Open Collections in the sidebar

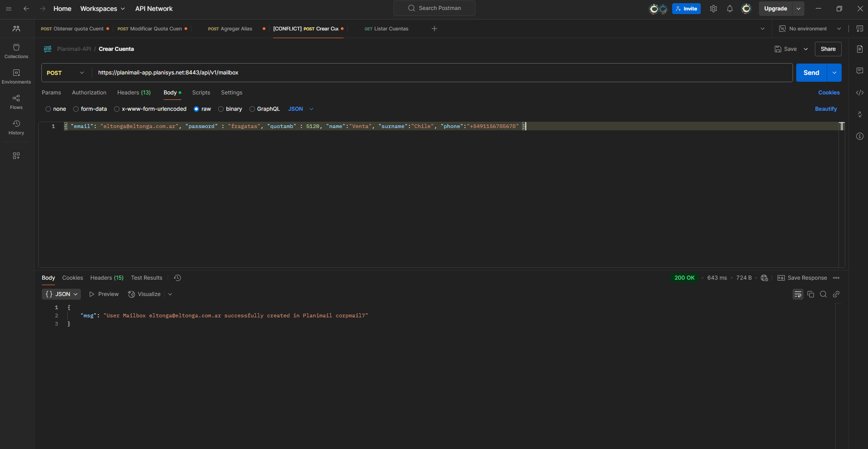click(x=16, y=51)
